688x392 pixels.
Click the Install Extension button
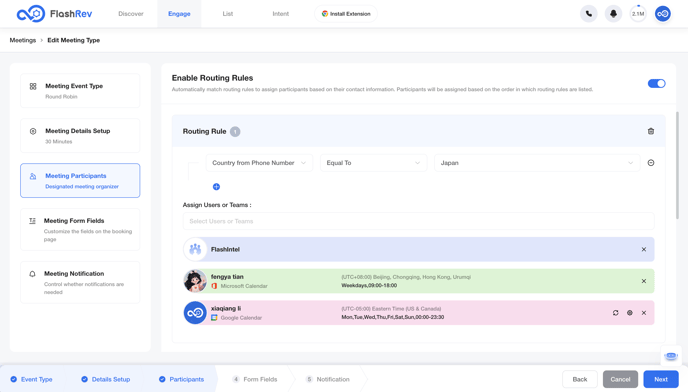pyautogui.click(x=346, y=14)
